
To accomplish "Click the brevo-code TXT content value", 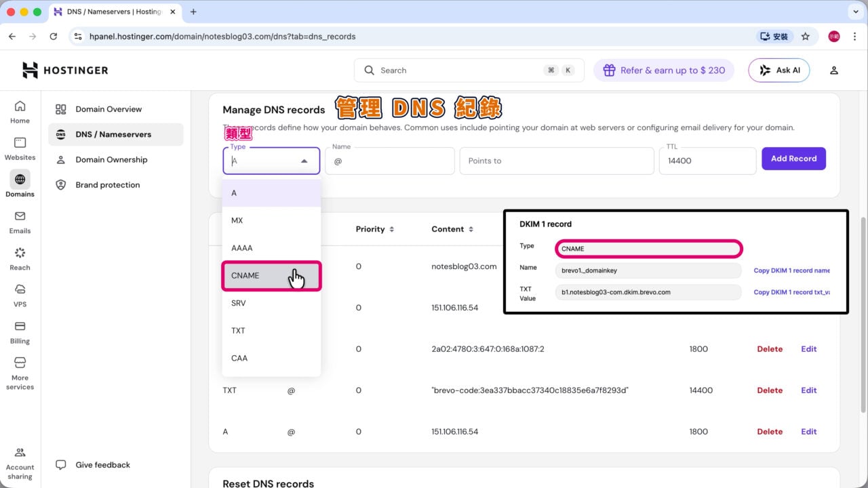I will [530, 390].
